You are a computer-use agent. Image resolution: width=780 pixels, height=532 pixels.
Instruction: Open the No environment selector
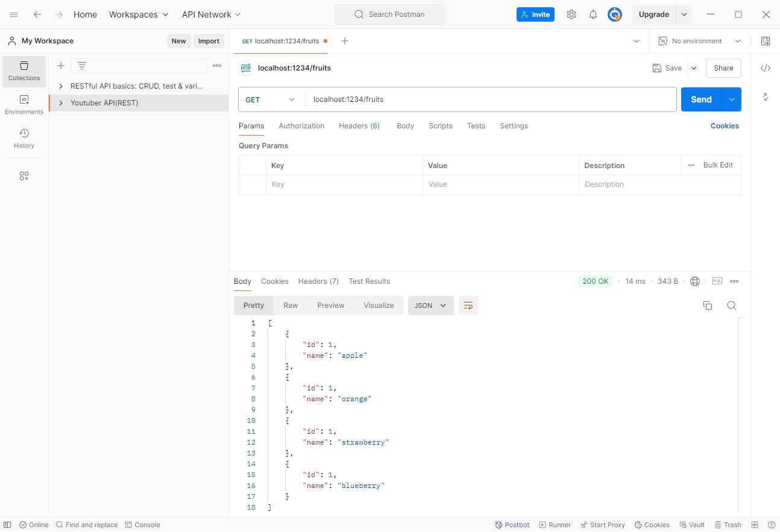(699, 41)
